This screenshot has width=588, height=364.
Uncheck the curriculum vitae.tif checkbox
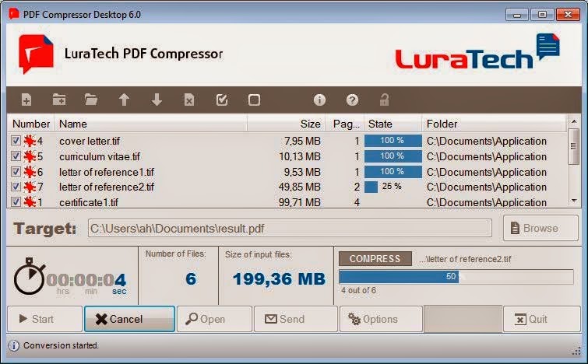click(16, 156)
